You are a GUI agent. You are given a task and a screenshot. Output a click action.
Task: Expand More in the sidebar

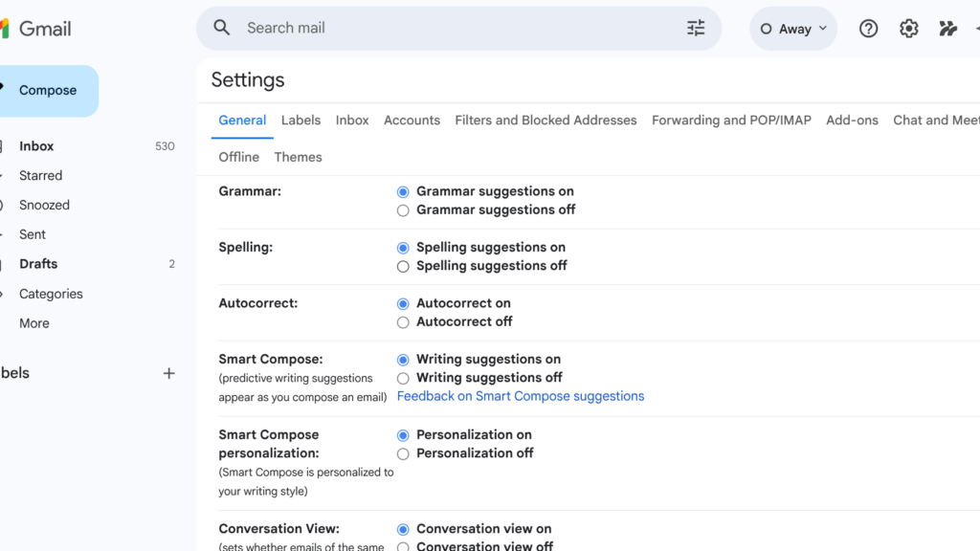pos(34,323)
